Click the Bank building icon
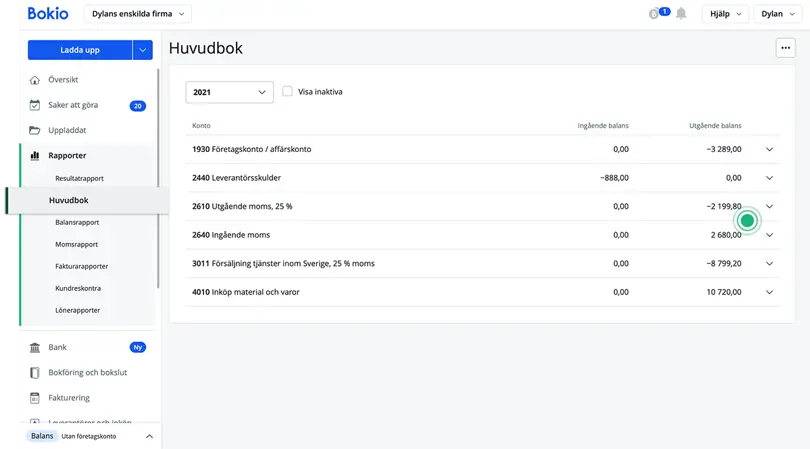This screenshot has width=810, height=449. click(x=35, y=347)
